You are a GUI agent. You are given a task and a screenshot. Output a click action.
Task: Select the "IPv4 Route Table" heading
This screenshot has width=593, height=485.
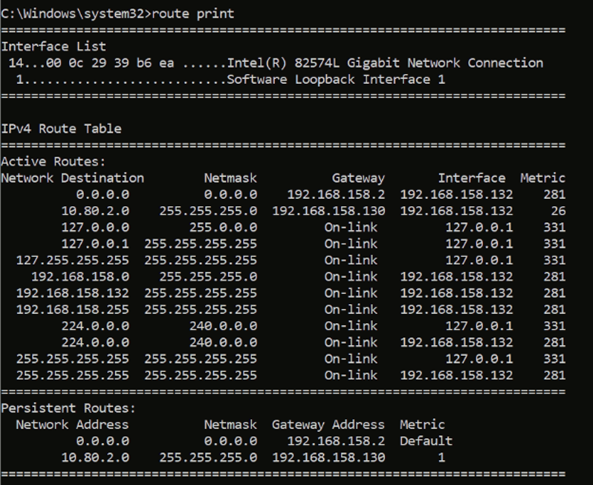point(61,129)
